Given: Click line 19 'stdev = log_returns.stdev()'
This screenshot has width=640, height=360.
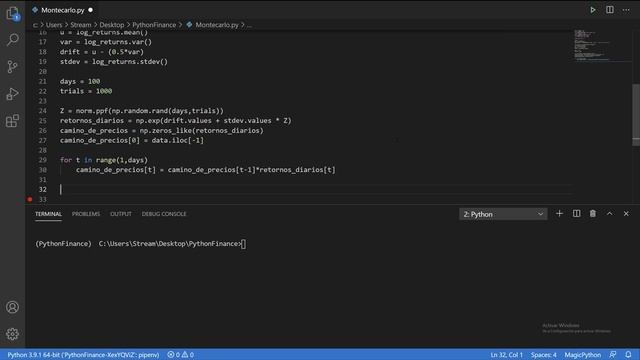Looking at the screenshot, I should [x=114, y=62].
